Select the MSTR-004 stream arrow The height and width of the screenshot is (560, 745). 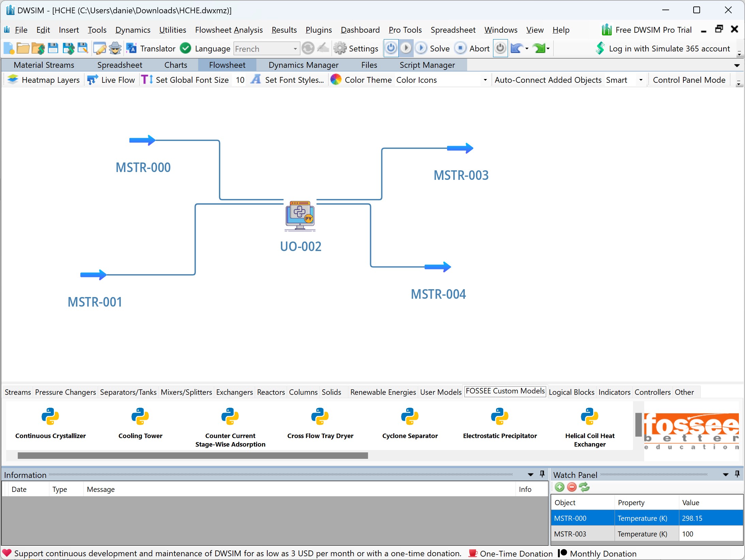[x=438, y=267]
